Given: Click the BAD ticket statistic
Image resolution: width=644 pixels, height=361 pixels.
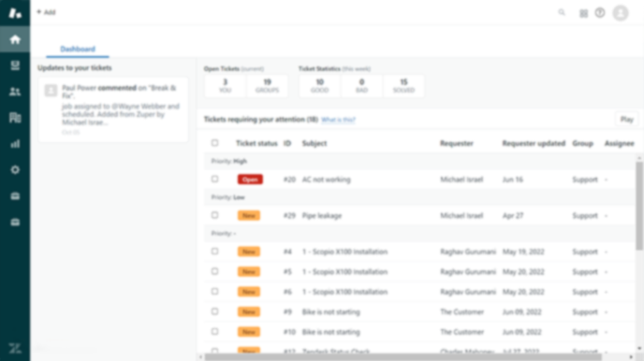Looking at the screenshot, I should point(361,86).
